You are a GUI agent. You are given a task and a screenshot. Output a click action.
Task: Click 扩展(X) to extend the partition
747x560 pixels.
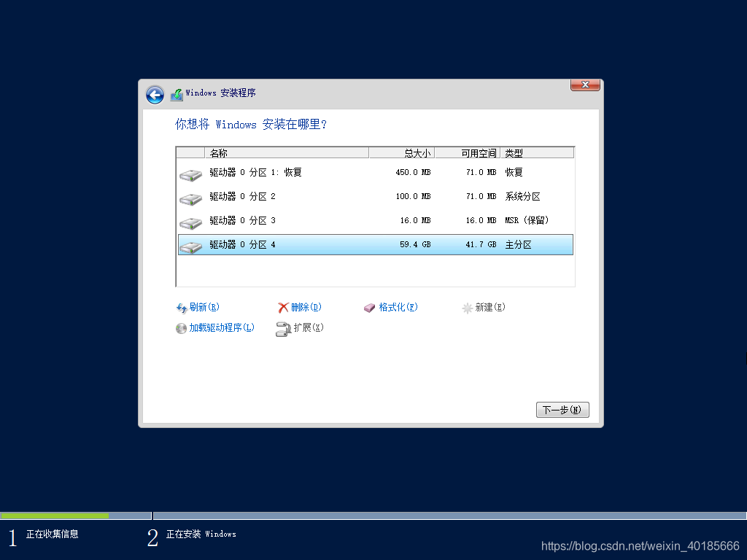(309, 327)
